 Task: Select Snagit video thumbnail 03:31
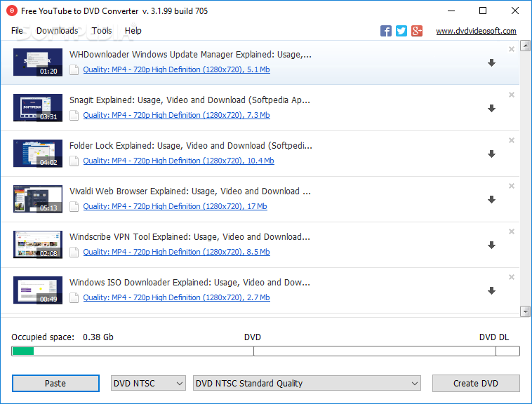38,108
